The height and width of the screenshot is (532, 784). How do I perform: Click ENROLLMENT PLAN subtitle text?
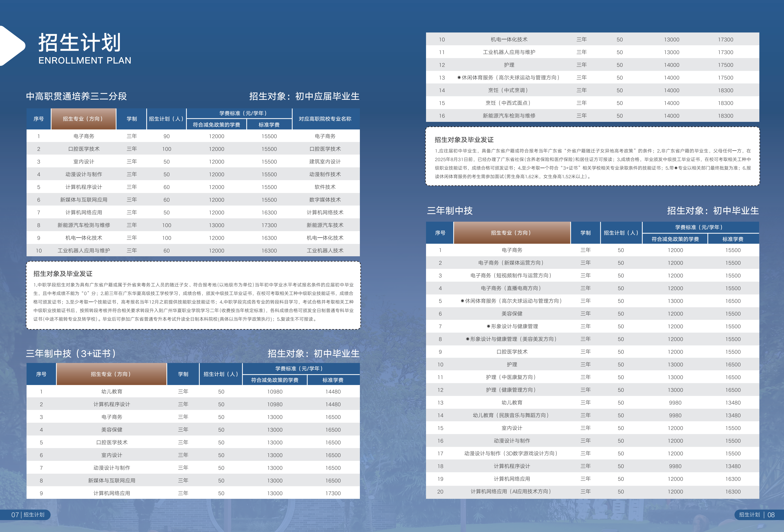click(x=85, y=61)
